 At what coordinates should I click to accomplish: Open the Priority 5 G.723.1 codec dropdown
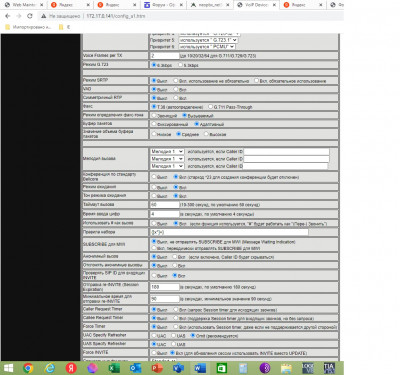[x=208, y=40]
